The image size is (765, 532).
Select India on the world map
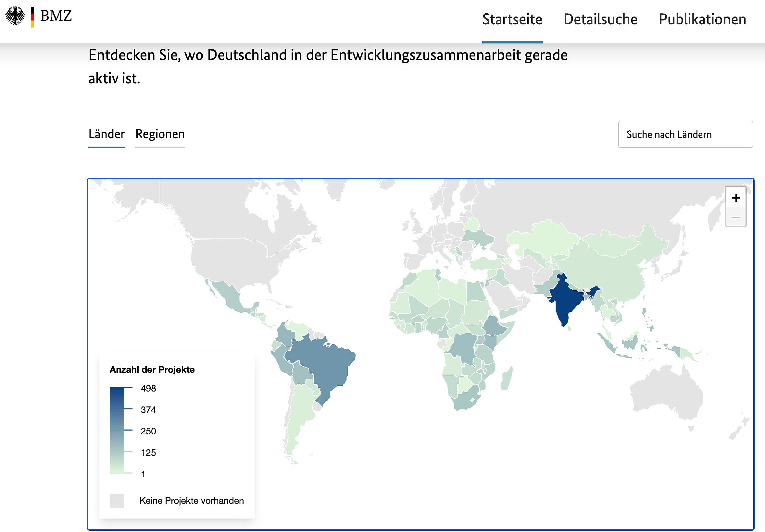pos(565,300)
